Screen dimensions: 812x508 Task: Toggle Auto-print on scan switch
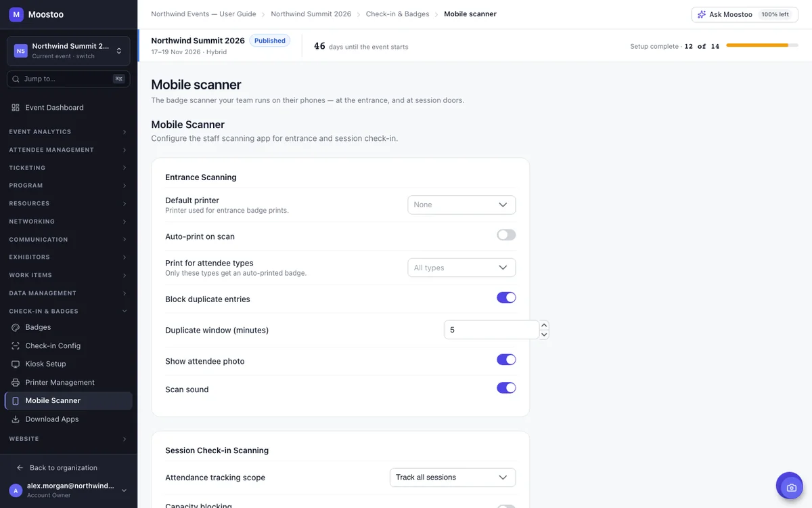(x=506, y=235)
